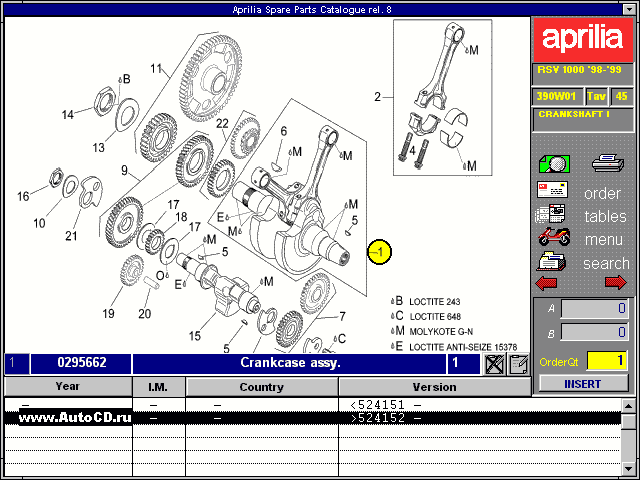Click the table number 45 field

pos(621,97)
